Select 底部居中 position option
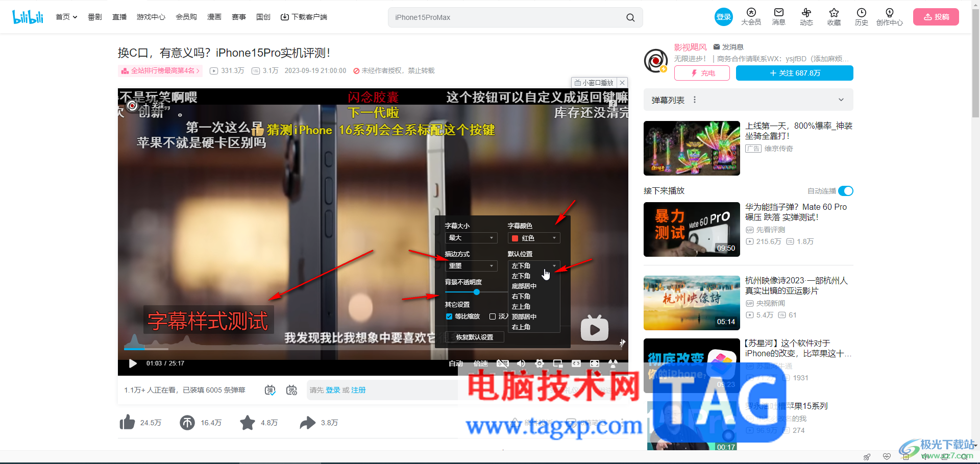 coord(534,286)
